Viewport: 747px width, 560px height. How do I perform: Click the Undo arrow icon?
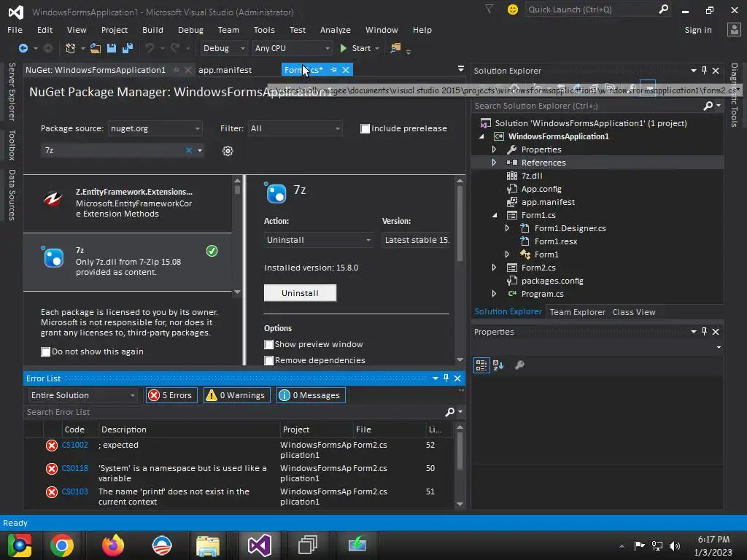pyautogui.click(x=150, y=48)
